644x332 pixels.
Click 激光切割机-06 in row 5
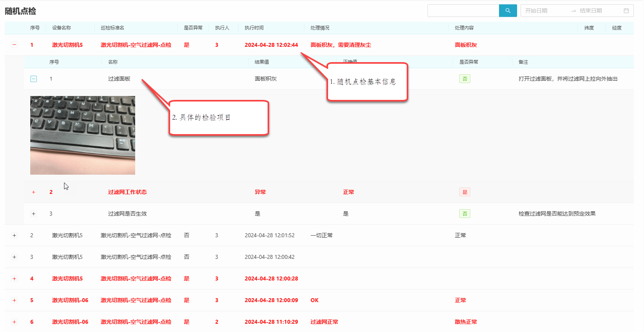[70, 300]
